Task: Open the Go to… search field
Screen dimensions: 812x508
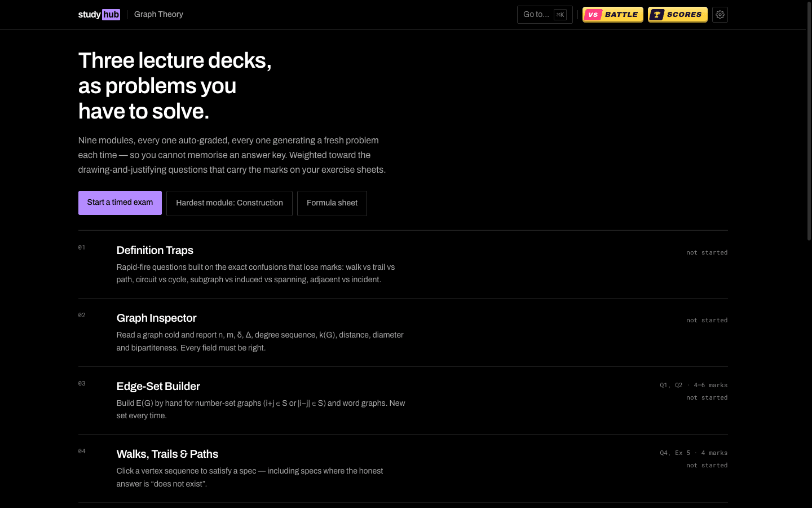Action: (545, 15)
